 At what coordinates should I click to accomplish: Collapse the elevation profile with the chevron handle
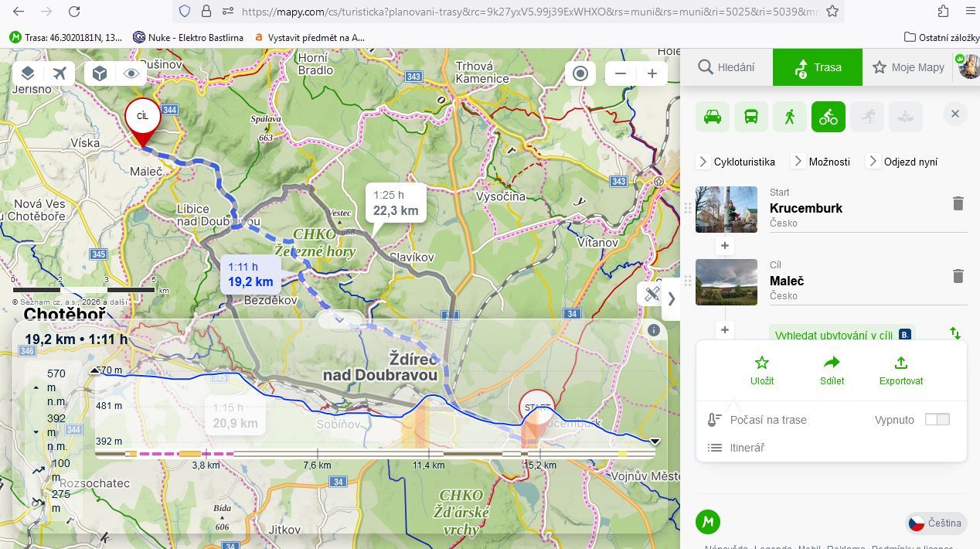tap(340, 319)
